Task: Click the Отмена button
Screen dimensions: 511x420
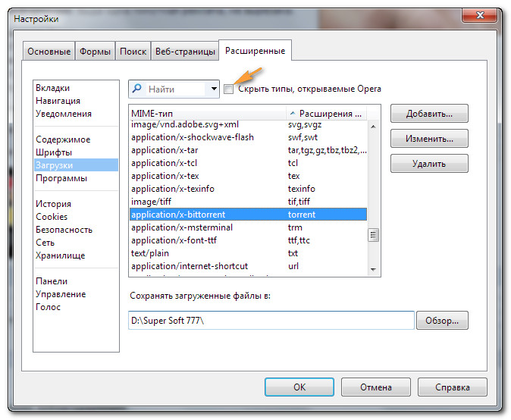Action: coord(376,387)
